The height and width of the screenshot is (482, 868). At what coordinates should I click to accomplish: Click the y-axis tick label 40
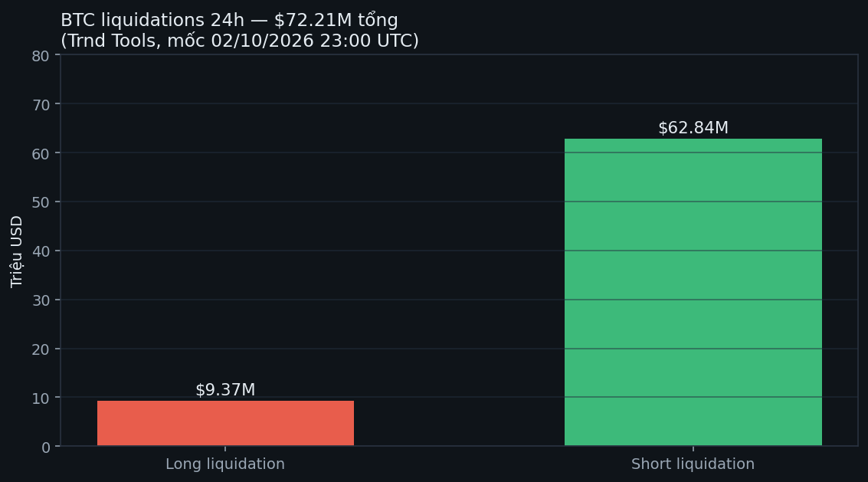pos(41,251)
